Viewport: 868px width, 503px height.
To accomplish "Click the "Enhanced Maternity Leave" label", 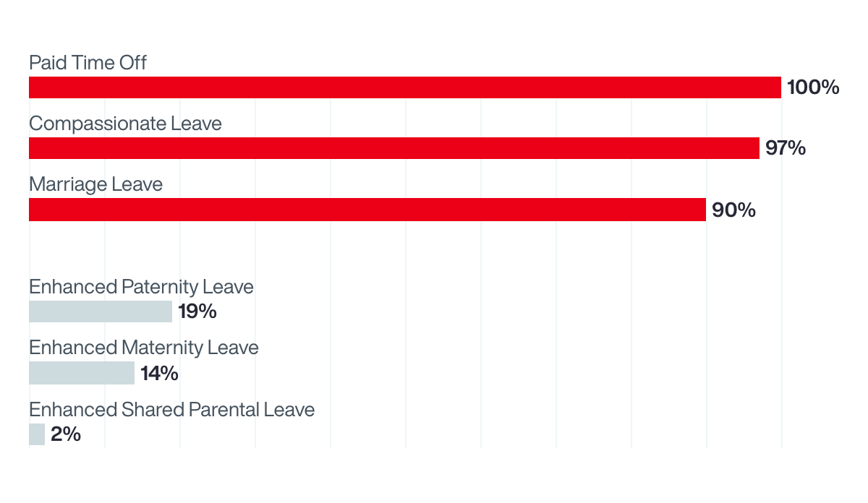I will tap(143, 348).
